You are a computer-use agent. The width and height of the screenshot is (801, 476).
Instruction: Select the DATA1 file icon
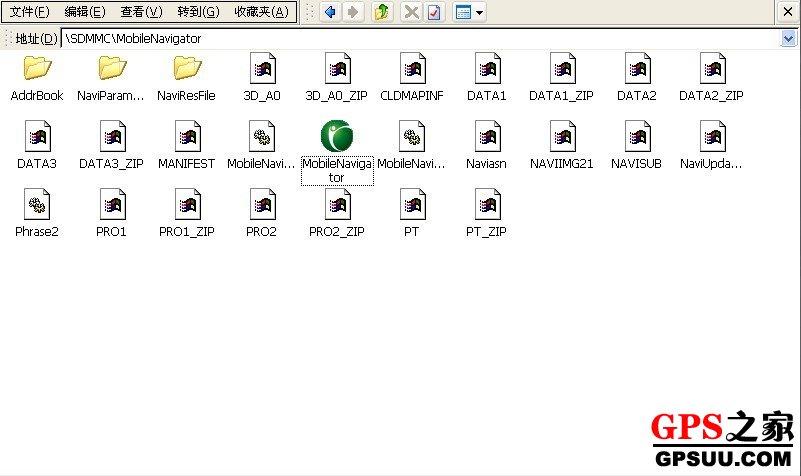click(x=487, y=68)
